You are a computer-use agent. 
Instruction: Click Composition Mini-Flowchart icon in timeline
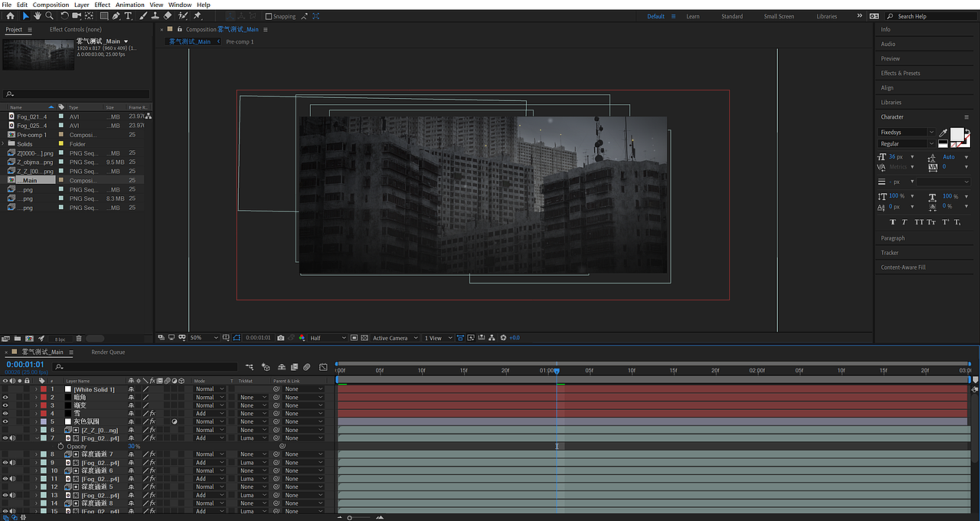250,367
